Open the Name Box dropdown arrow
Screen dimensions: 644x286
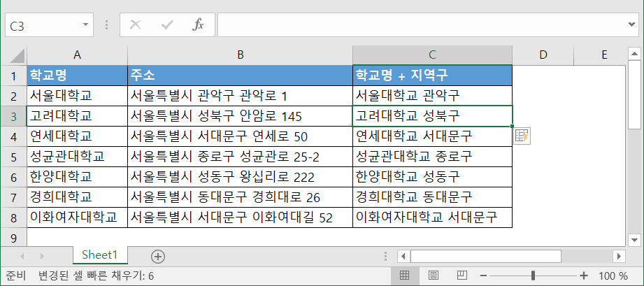pos(85,25)
